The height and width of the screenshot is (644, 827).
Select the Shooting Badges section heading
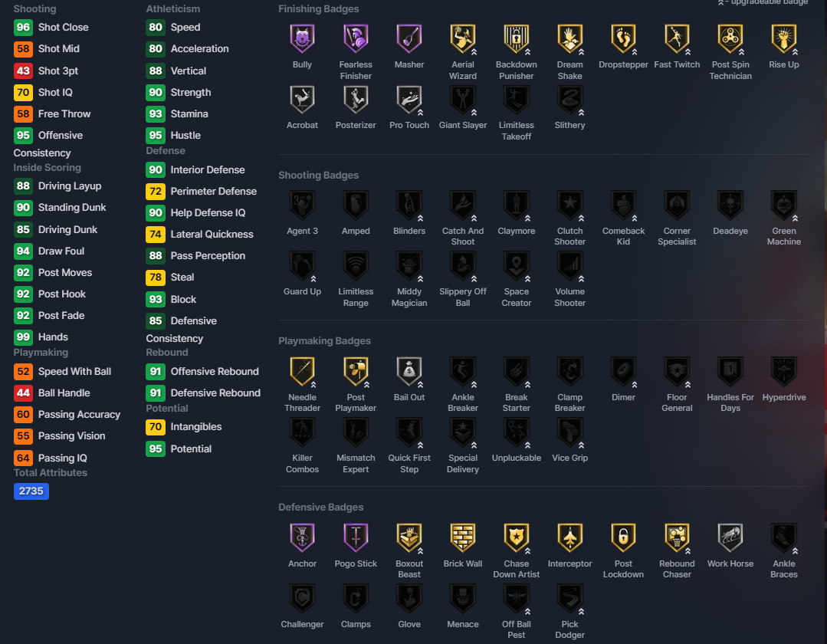(x=319, y=175)
